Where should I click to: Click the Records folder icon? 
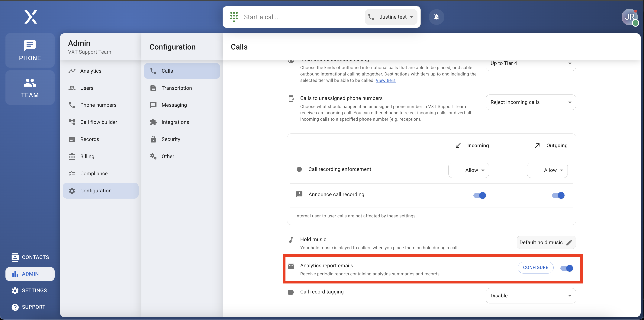(x=72, y=139)
